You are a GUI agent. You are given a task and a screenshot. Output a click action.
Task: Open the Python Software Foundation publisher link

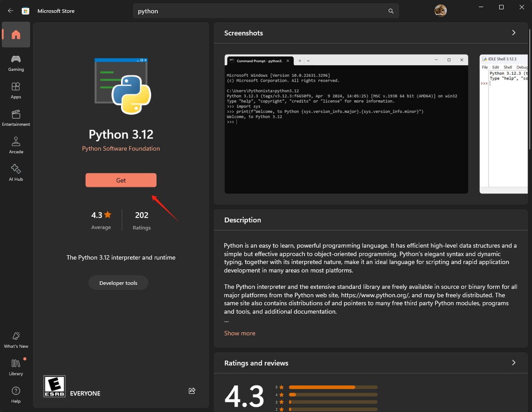[x=121, y=149]
